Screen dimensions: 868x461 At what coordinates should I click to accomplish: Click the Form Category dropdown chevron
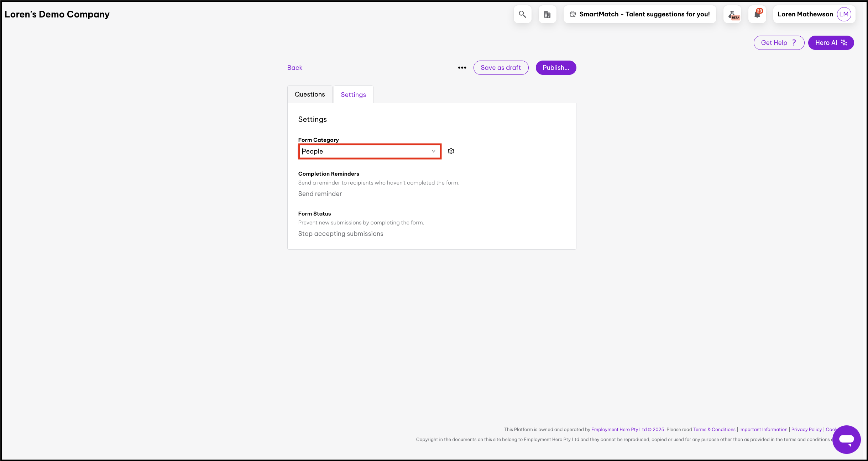click(x=433, y=151)
